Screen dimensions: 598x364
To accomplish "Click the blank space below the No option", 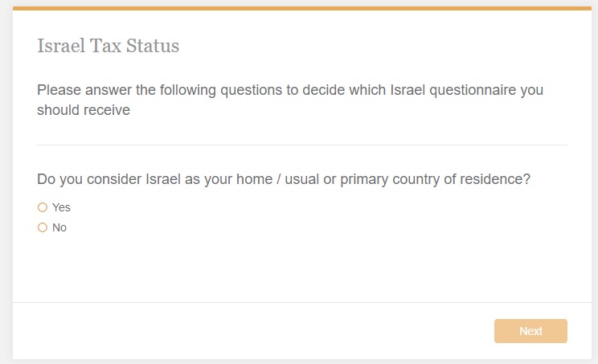I will [241, 265].
